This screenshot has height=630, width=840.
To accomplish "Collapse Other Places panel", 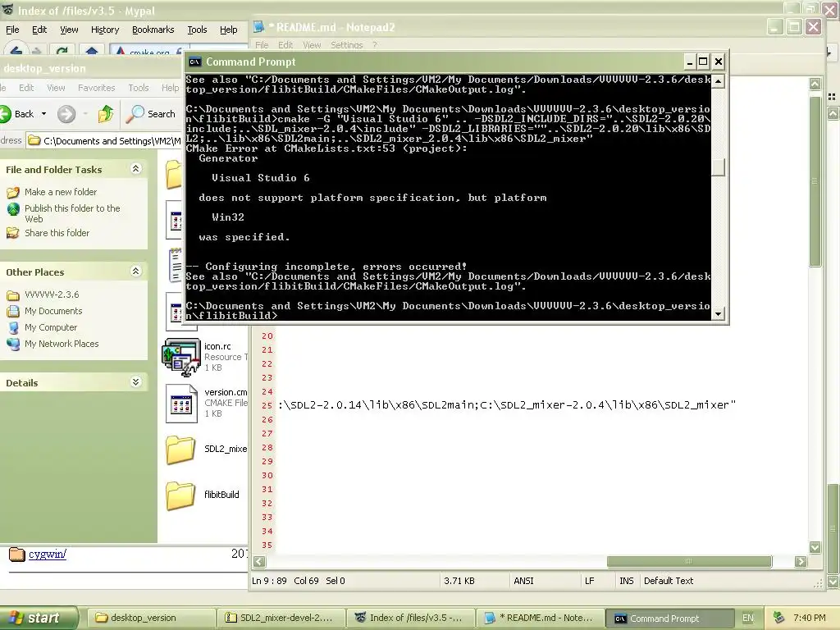I will click(136, 271).
